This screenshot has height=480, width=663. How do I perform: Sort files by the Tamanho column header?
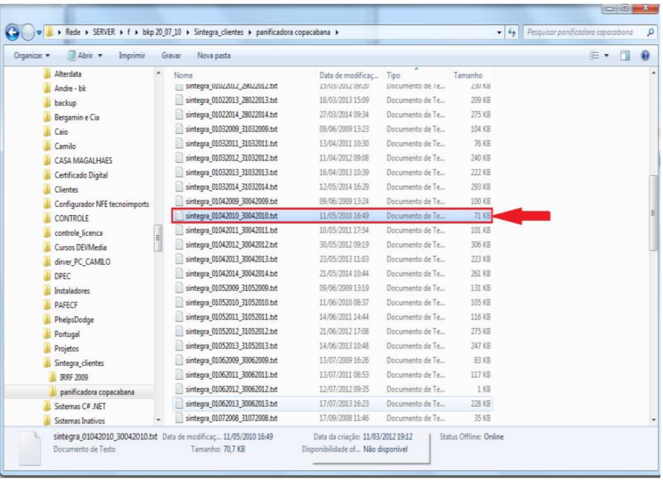tap(468, 75)
